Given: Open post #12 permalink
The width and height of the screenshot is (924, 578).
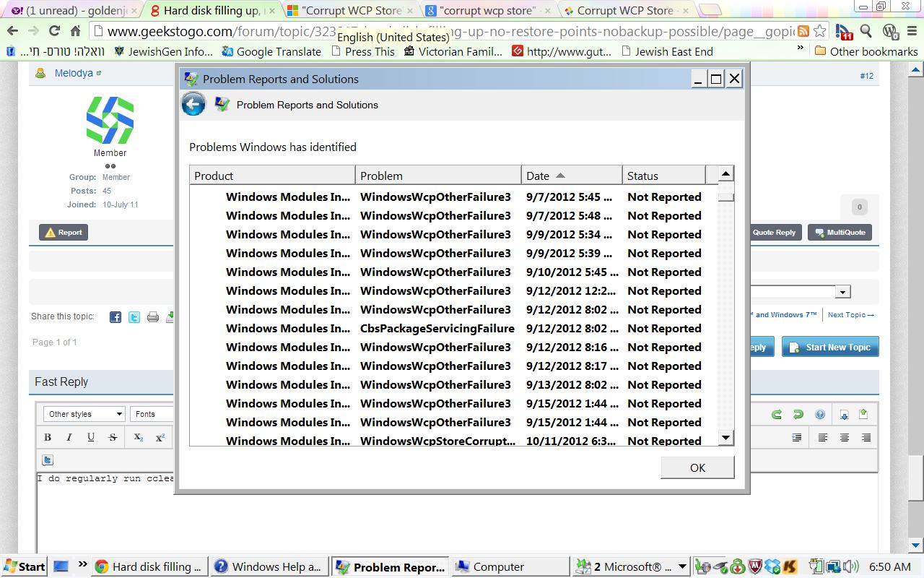Looking at the screenshot, I should click(x=866, y=76).
